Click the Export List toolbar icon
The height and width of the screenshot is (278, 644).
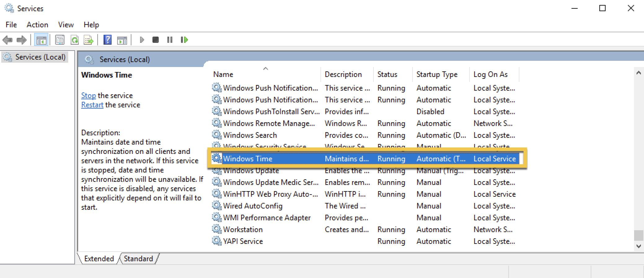[89, 40]
